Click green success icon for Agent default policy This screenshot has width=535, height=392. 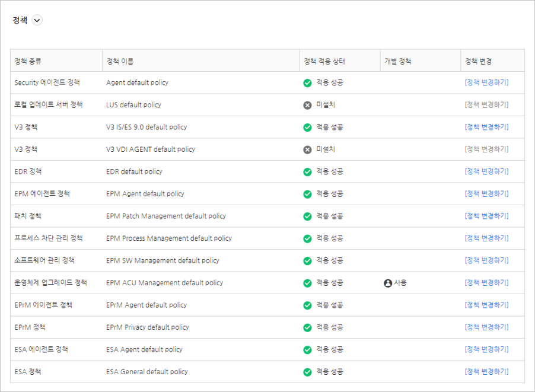(x=307, y=83)
